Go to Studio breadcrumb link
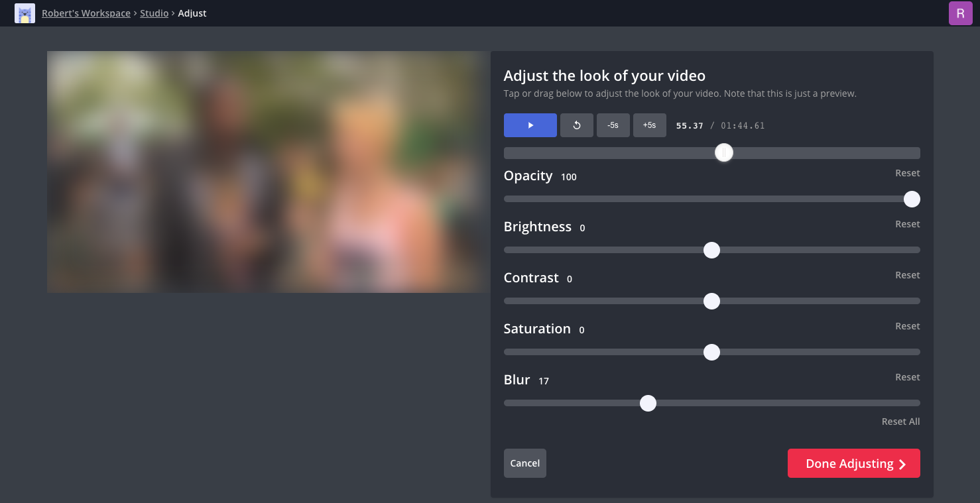 pyautogui.click(x=154, y=13)
